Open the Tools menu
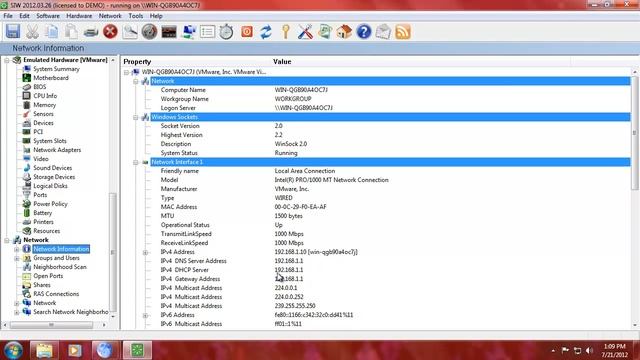 point(136,16)
